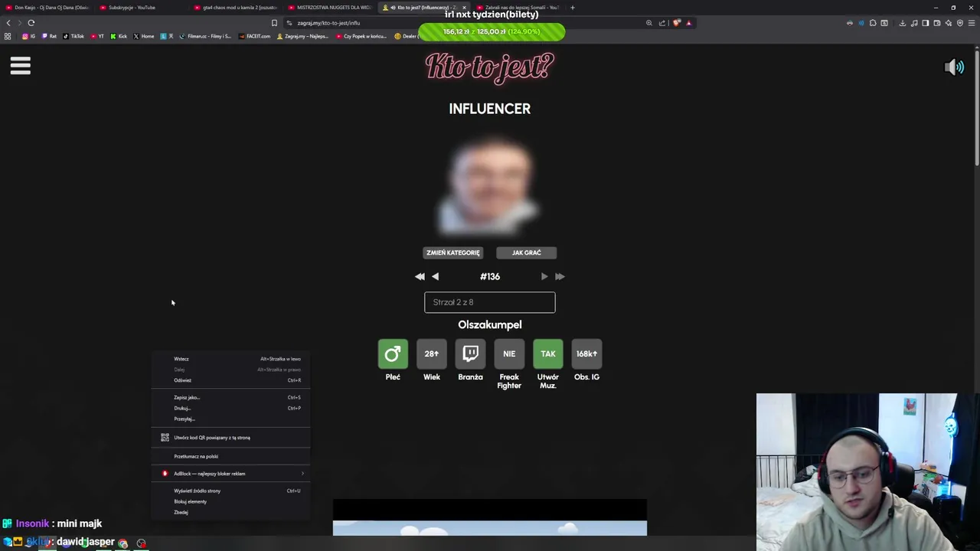Click the address bar zoom magnifier icon
This screenshot has height=551, width=980.
pos(649,23)
